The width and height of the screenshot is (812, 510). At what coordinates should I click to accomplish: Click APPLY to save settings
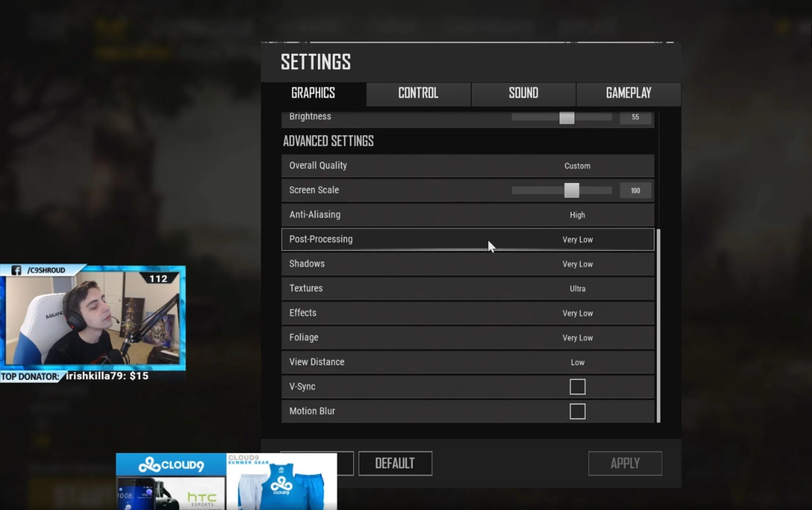[x=625, y=463]
